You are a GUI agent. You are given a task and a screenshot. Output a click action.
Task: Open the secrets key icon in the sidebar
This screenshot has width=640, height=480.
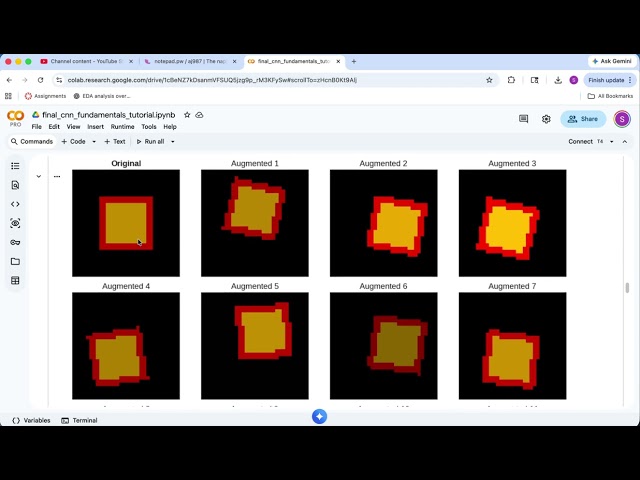pyautogui.click(x=15, y=242)
